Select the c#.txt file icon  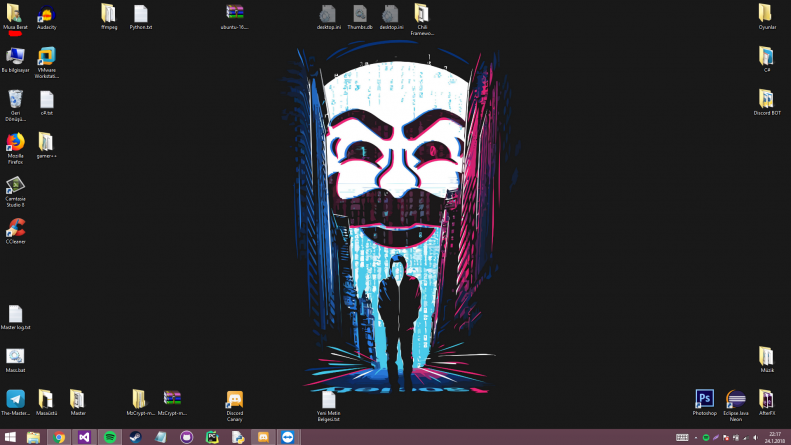tap(46, 102)
